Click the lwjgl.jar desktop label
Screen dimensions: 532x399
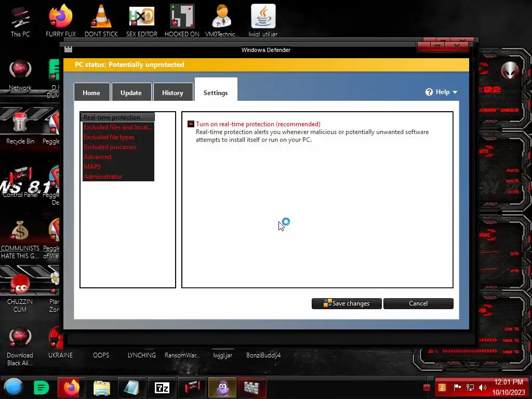(x=222, y=355)
